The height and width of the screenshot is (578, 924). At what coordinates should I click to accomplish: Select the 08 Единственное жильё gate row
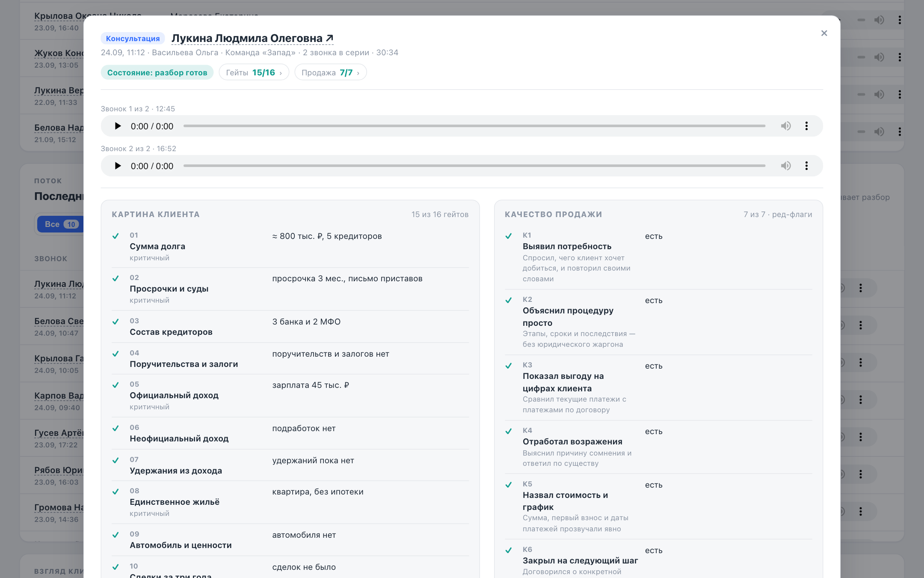click(x=290, y=502)
